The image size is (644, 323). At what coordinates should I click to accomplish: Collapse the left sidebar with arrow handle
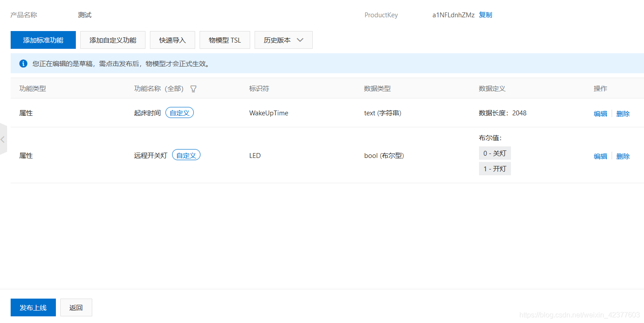tap(3, 139)
